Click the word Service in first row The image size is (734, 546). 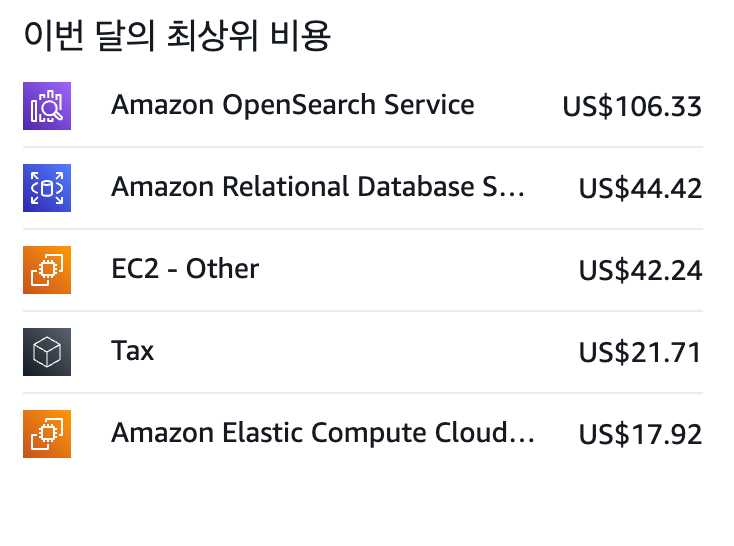(x=429, y=105)
